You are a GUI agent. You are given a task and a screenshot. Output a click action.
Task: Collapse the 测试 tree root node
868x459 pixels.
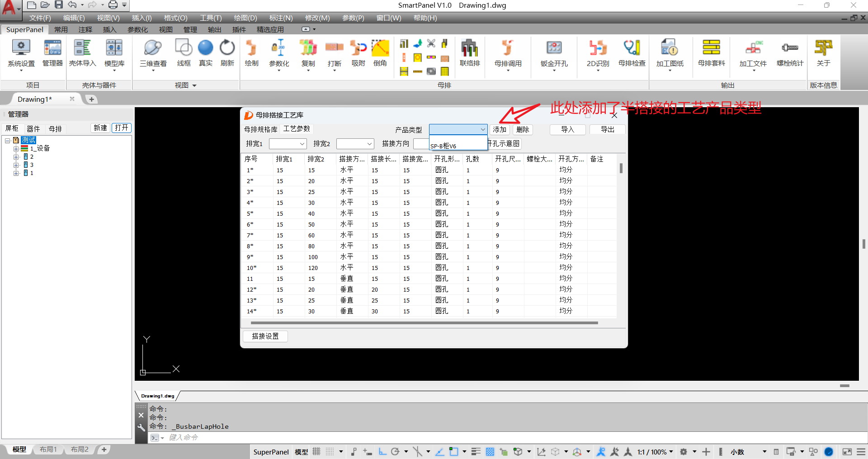click(8, 141)
